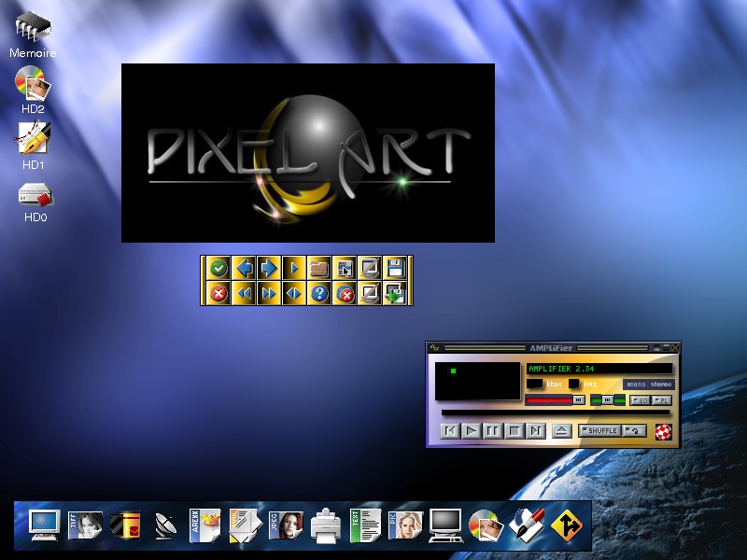Adjust the red volume slider in AMPlifier
The height and width of the screenshot is (560, 747).
551,399
